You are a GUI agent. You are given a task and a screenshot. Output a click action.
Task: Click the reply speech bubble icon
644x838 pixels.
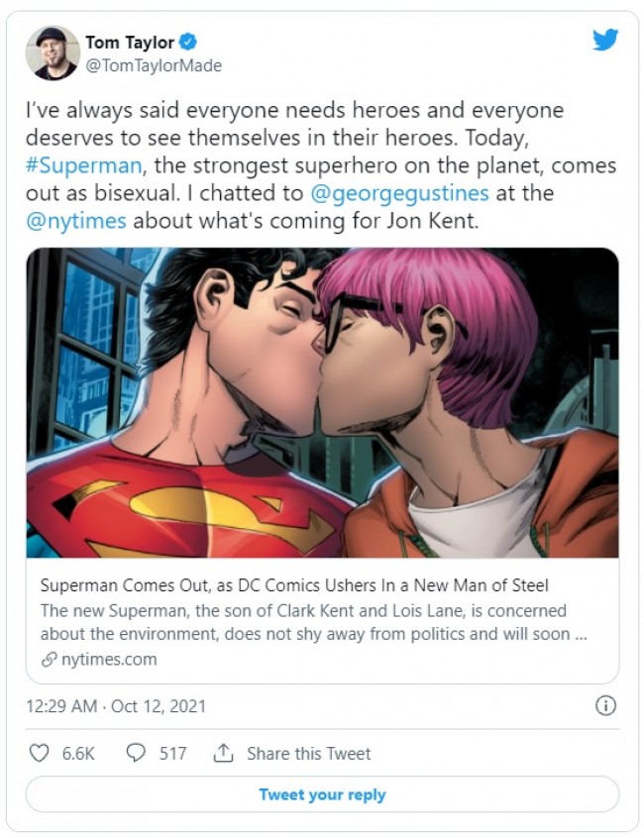click(136, 753)
